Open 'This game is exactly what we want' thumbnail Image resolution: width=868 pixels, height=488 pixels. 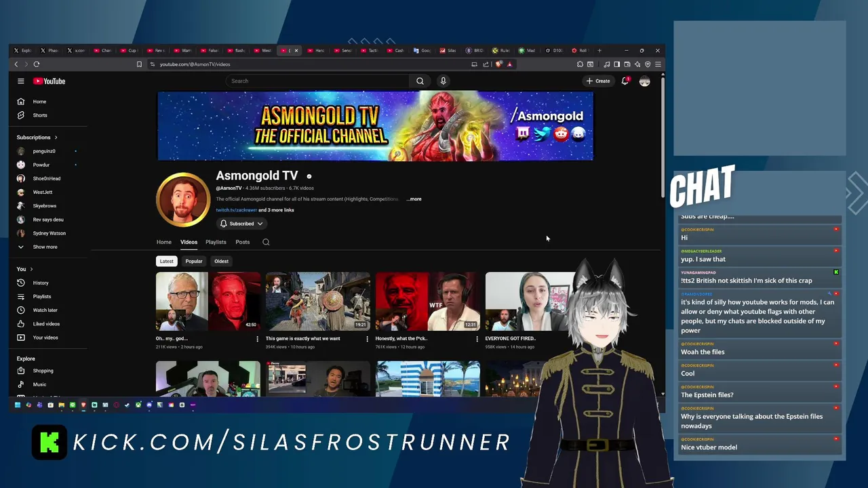[318, 302]
